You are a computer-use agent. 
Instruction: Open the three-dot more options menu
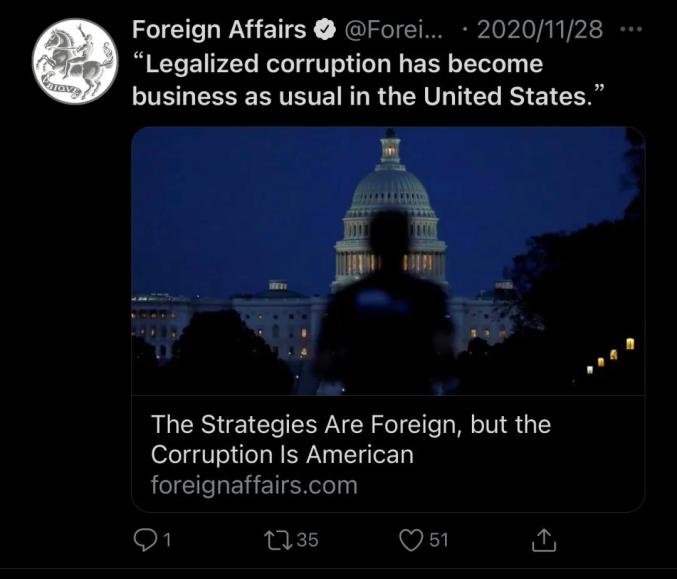[631, 29]
